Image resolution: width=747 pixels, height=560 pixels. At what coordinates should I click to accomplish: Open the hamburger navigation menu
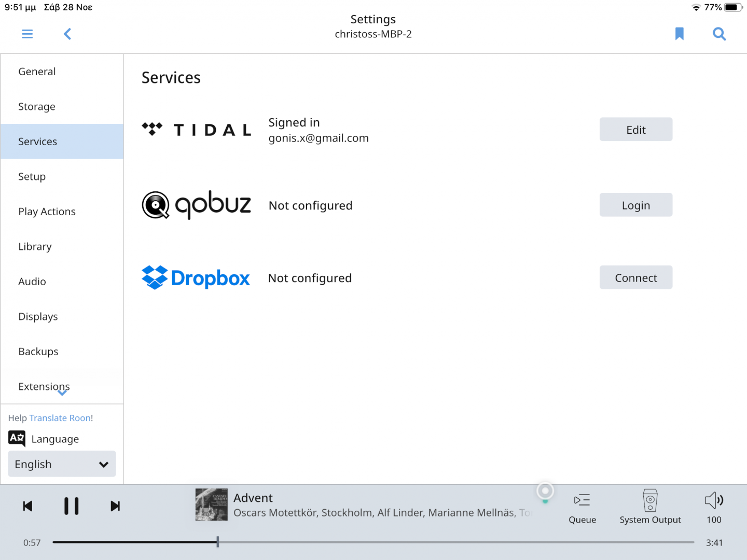(27, 34)
